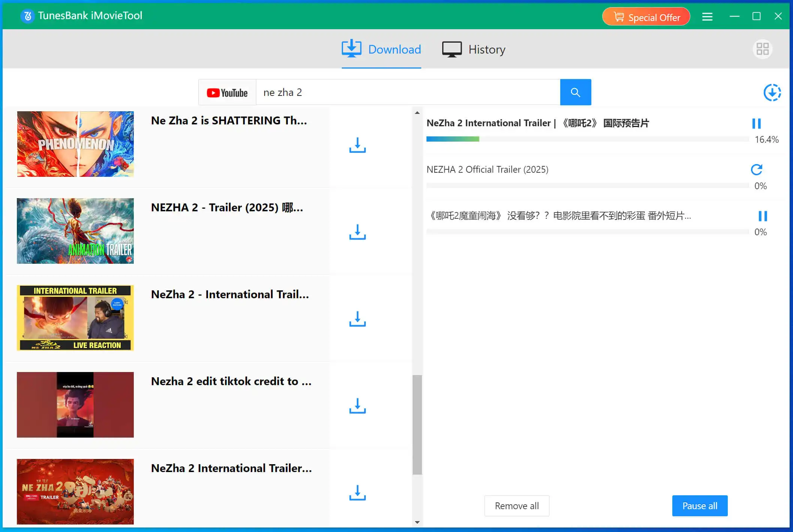Switch to the History tab
Screen dimensions: 793x532
[474, 49]
